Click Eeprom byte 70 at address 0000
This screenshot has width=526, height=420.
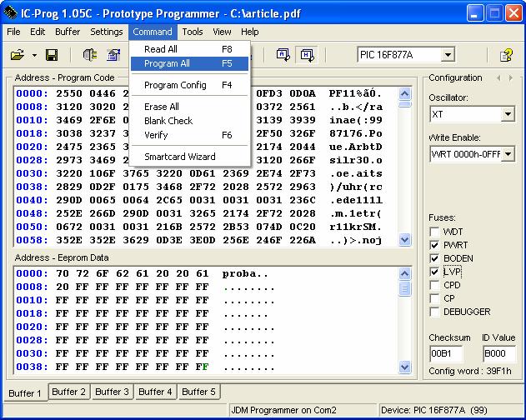coord(63,273)
